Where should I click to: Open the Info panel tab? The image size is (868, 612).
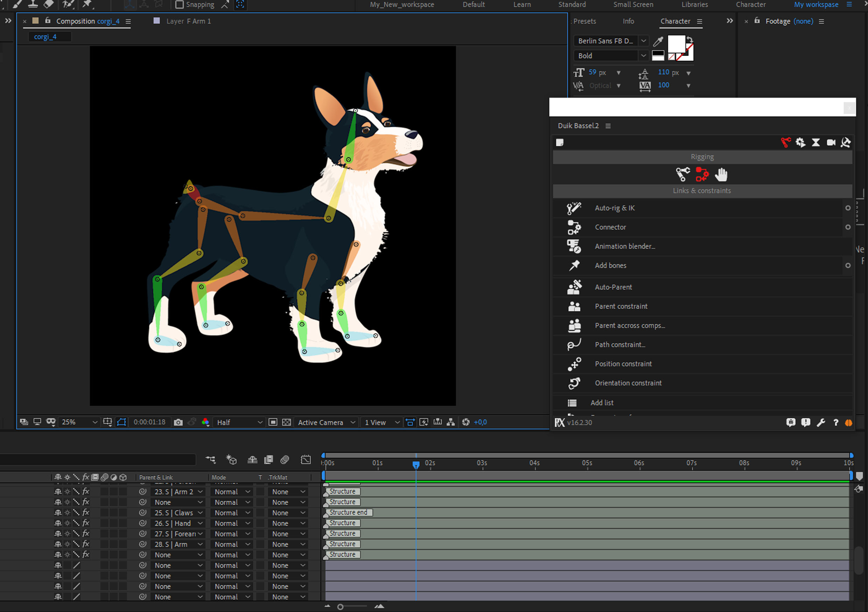[x=628, y=21]
